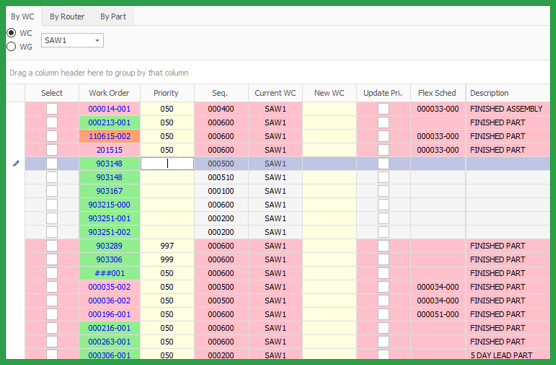Click the Flex Sched column header
The image size is (556, 365).
[438, 93]
